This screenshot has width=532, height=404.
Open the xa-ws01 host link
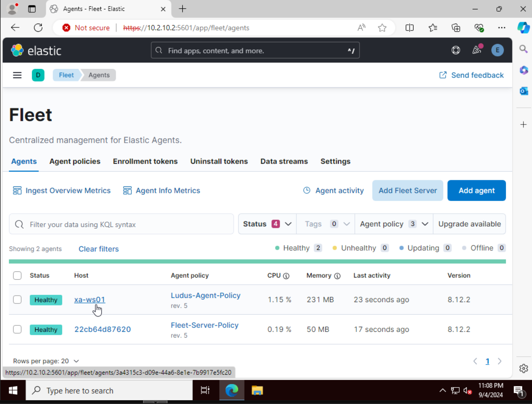90,300
